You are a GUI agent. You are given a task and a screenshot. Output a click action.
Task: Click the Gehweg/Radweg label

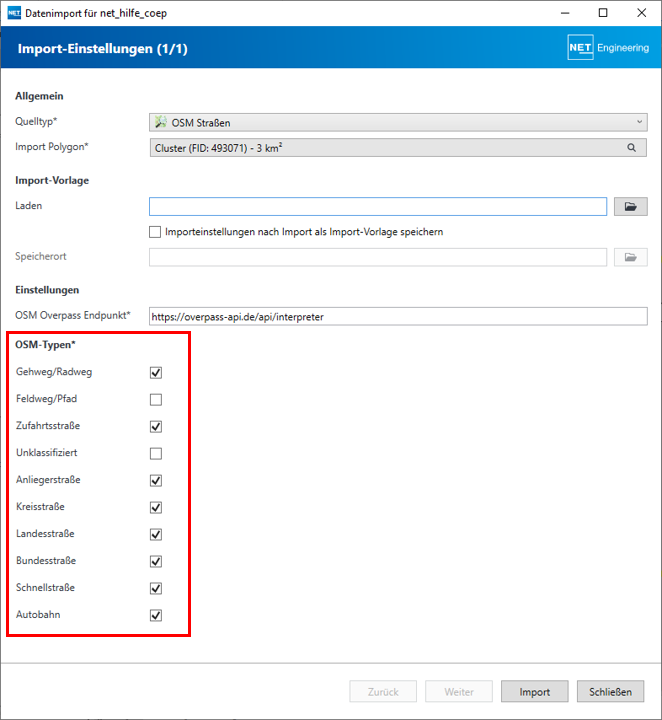[54, 371]
